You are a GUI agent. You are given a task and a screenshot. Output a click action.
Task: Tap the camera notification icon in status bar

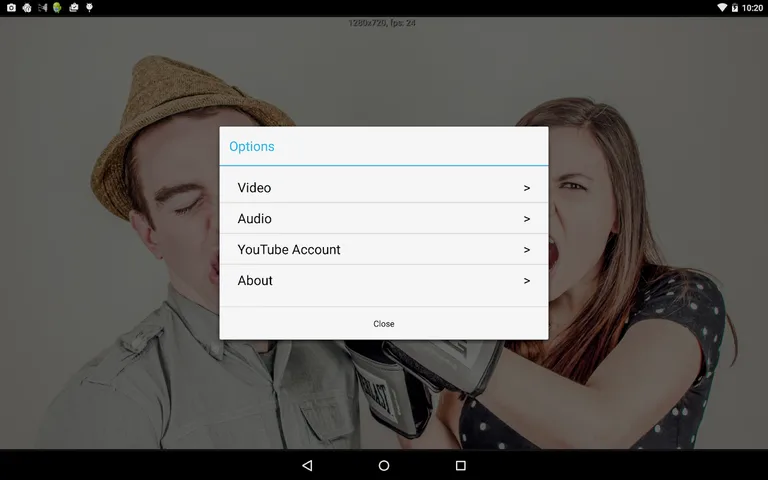point(11,7)
